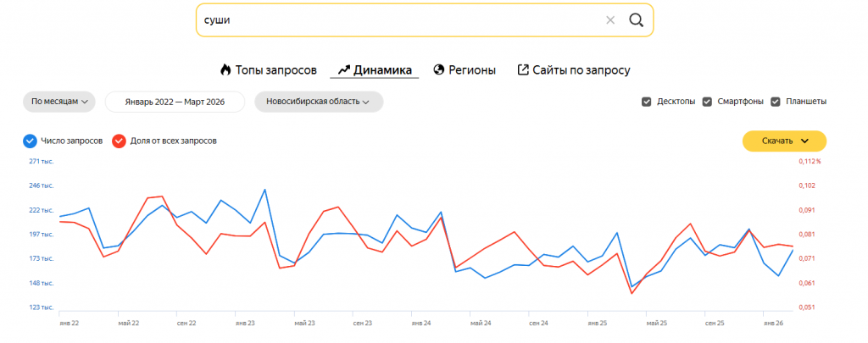
Task: Toggle the blue Число запросов series checkmark
Action: 30,141
